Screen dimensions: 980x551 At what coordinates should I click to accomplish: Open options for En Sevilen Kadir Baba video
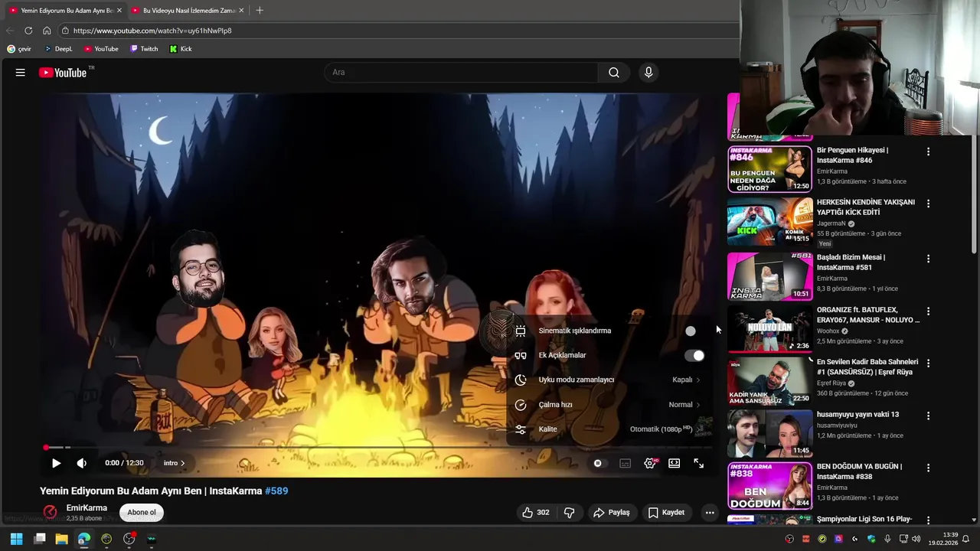point(928,364)
